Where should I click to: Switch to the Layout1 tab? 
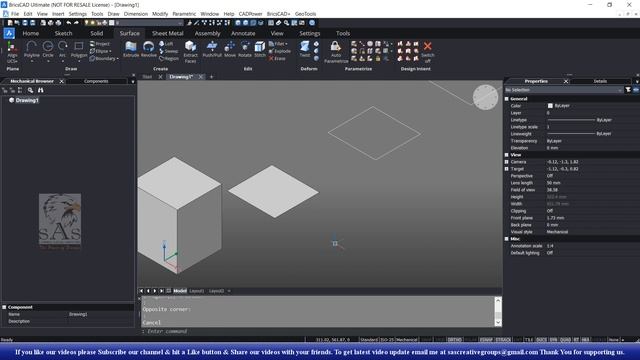197,291
